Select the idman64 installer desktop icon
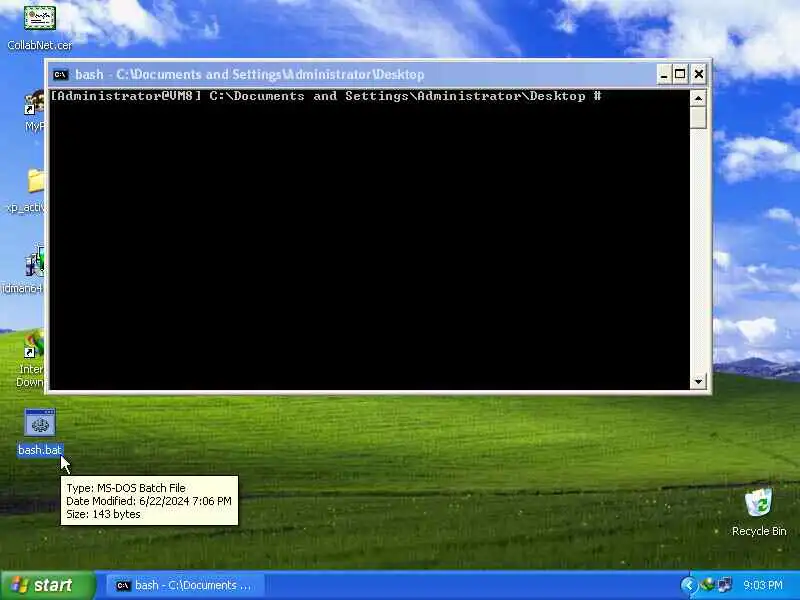Viewport: 800px width, 600px height. (x=35, y=261)
